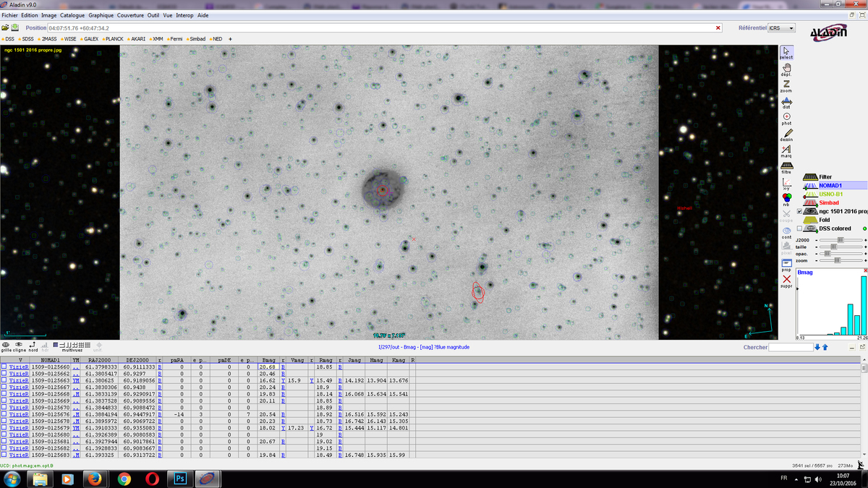This screenshot has height=488, width=868.
Task: Choose the 'dessin' drawing pencil tool
Action: pos(786,134)
